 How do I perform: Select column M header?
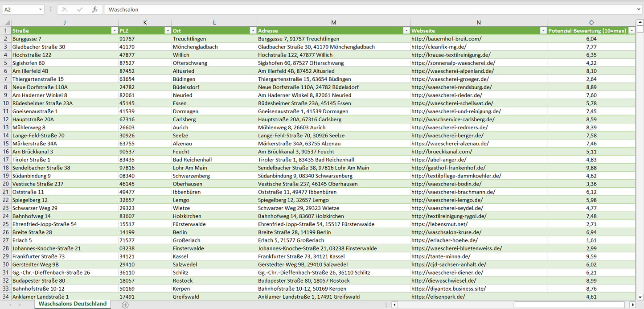pos(333,22)
